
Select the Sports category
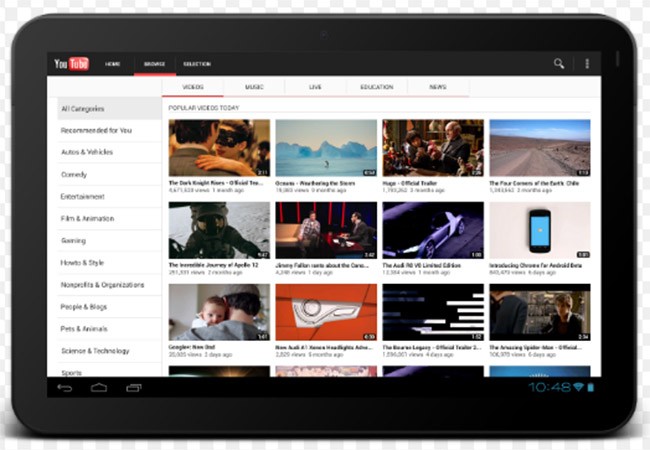coord(109,371)
